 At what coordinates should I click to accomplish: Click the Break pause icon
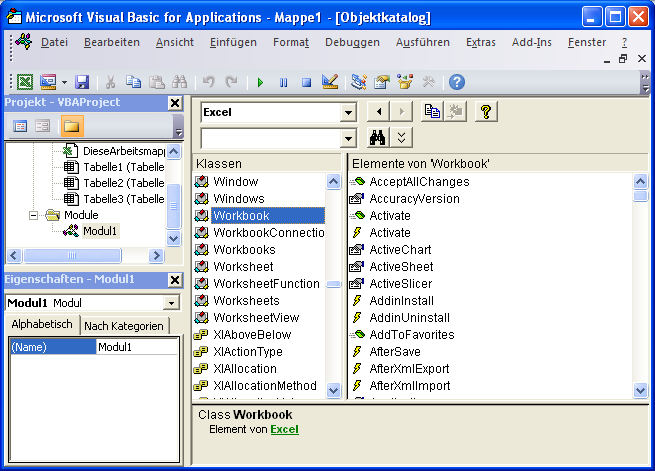click(x=283, y=82)
